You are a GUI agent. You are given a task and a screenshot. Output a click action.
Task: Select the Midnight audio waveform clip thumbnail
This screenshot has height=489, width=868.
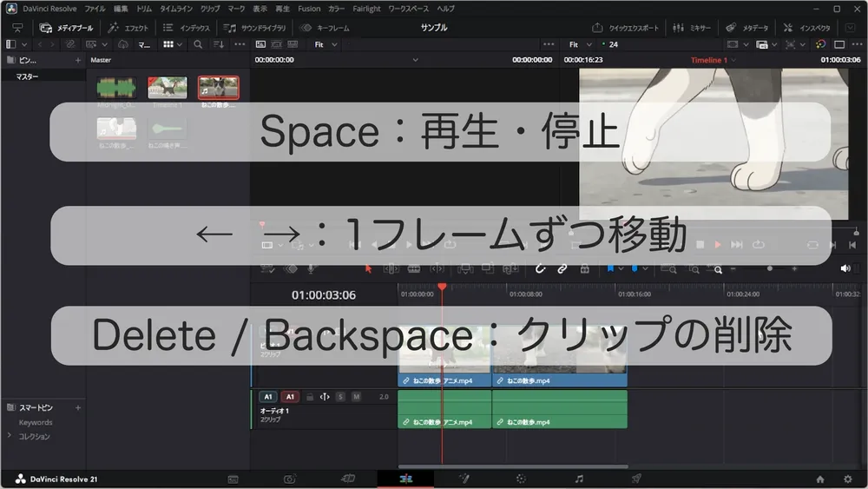(x=116, y=88)
